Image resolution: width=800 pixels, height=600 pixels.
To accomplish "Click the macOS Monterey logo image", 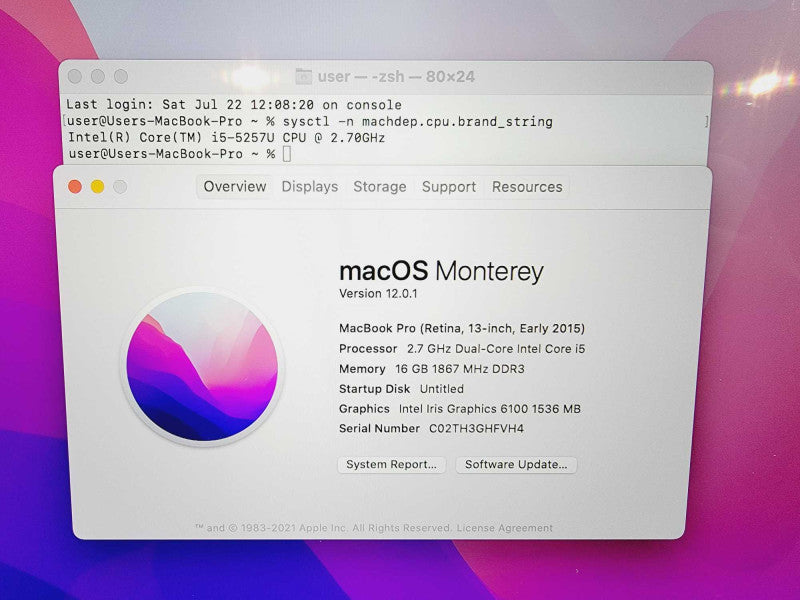I will click(x=202, y=366).
